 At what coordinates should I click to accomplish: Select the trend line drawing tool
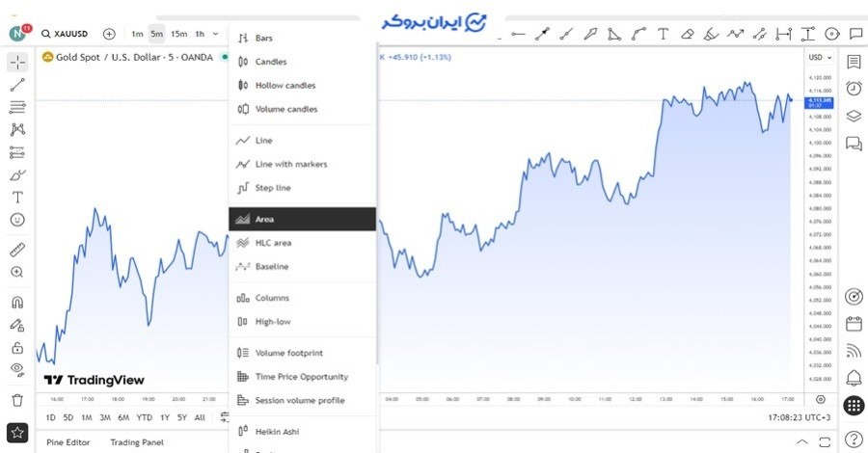point(17,85)
